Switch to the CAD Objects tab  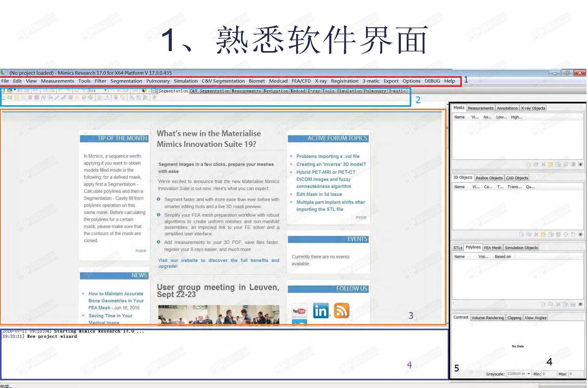click(x=517, y=178)
